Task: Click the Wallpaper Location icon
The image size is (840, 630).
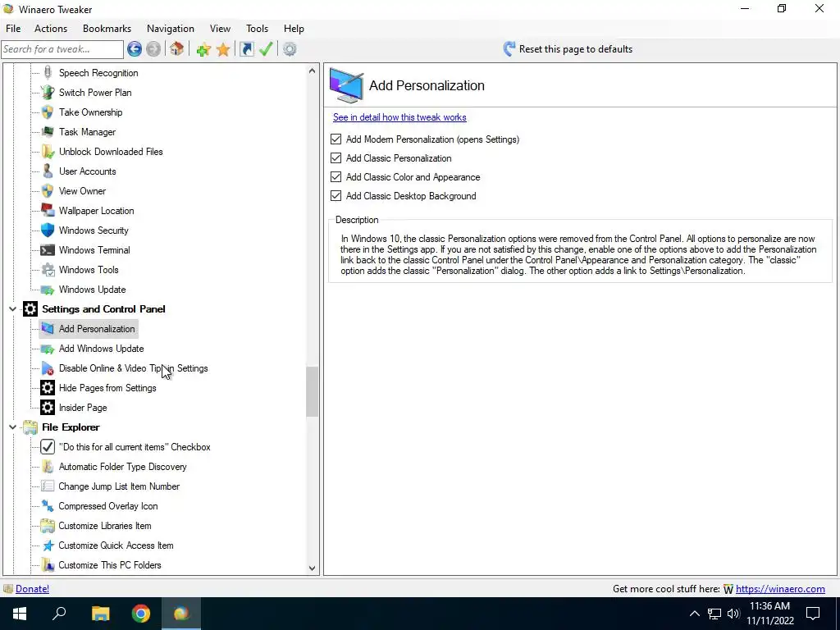Action: pyautogui.click(x=48, y=211)
